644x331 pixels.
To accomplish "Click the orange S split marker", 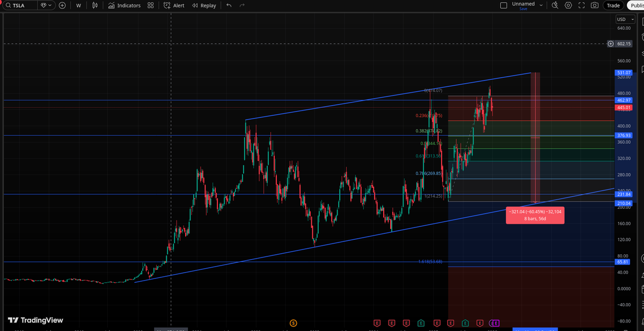I will (x=293, y=323).
